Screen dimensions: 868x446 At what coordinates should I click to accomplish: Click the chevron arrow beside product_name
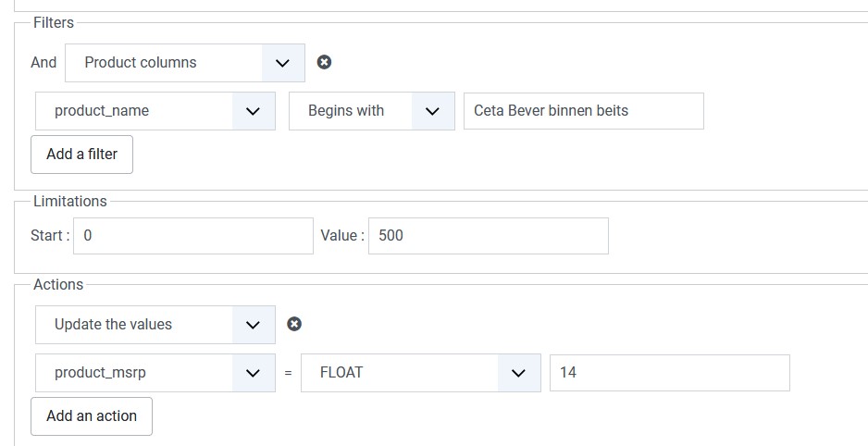point(253,111)
